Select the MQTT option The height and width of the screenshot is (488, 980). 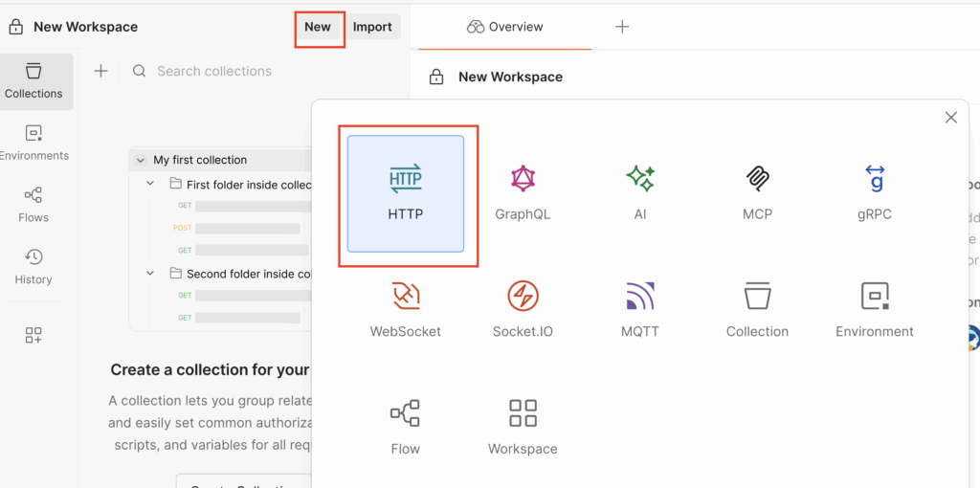640,310
